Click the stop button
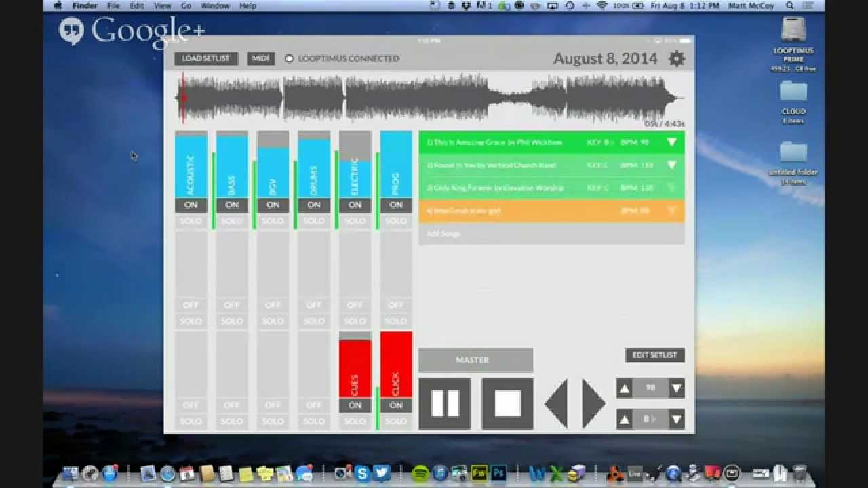The width and height of the screenshot is (868, 488). [x=507, y=404]
